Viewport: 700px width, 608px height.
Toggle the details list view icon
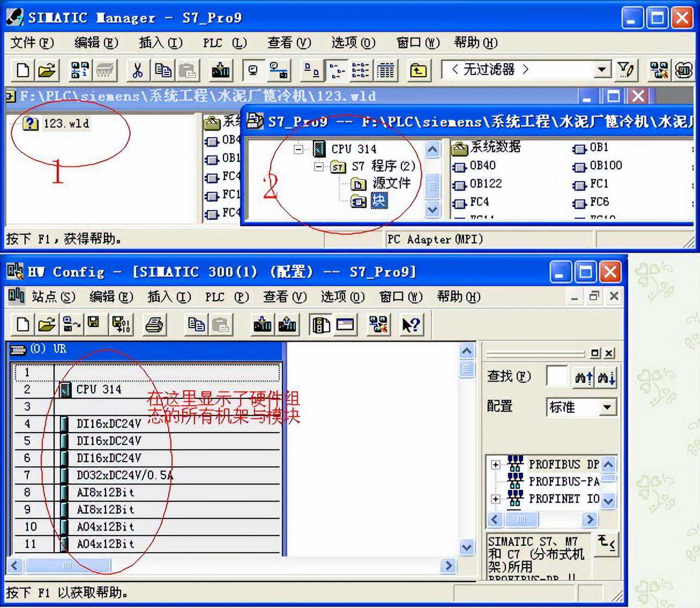385,70
